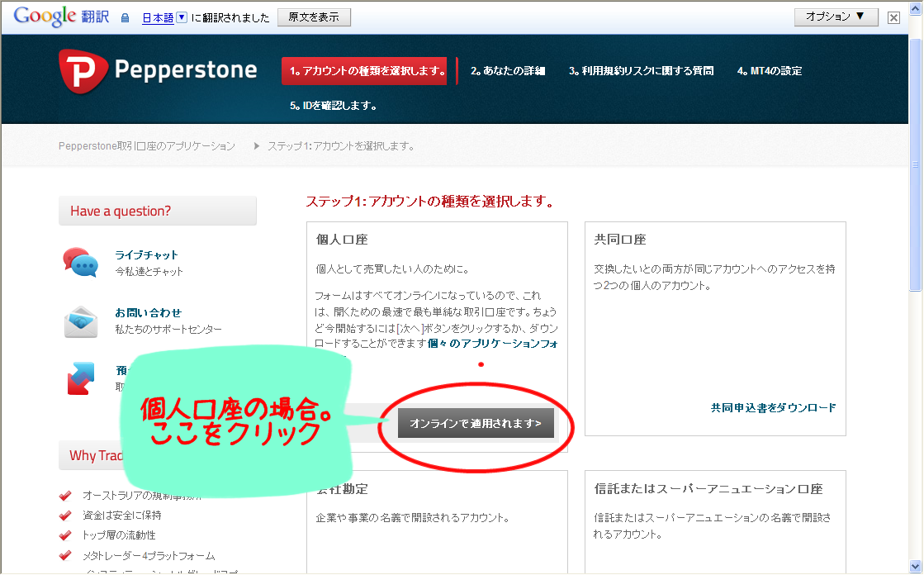Click 資金は安全に保持 list item
924x575 pixels.
coord(122,516)
